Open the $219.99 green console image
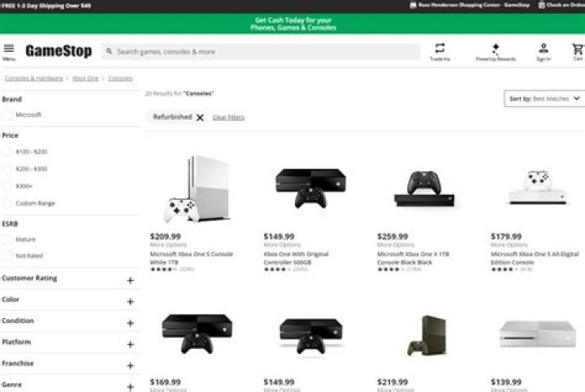 click(x=427, y=335)
